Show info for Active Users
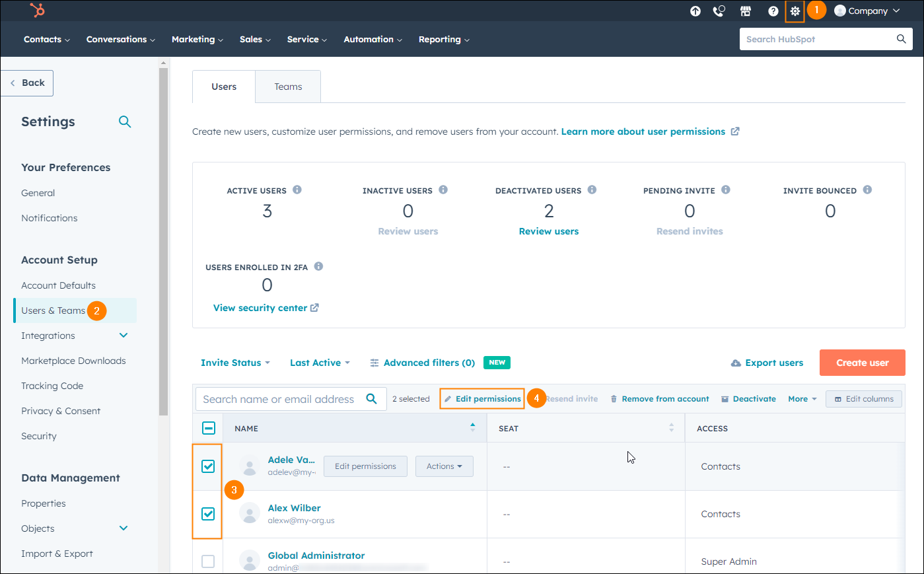Viewport: 924px width, 574px height. coord(297,190)
